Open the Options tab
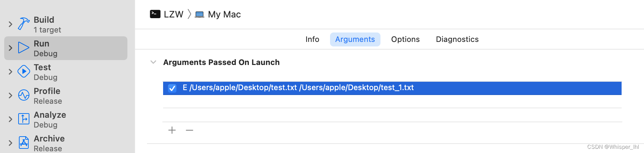The height and width of the screenshot is (153, 644). coord(405,39)
